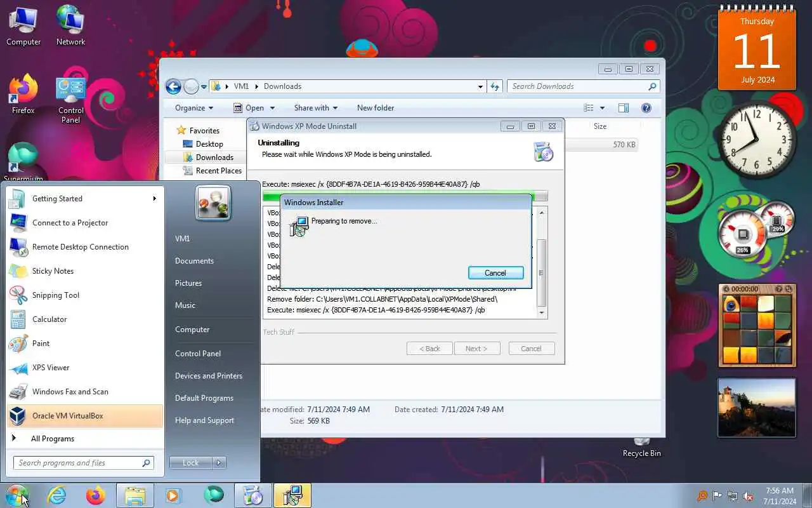Open the Network desktop icon
The image size is (812, 508).
tap(70, 26)
